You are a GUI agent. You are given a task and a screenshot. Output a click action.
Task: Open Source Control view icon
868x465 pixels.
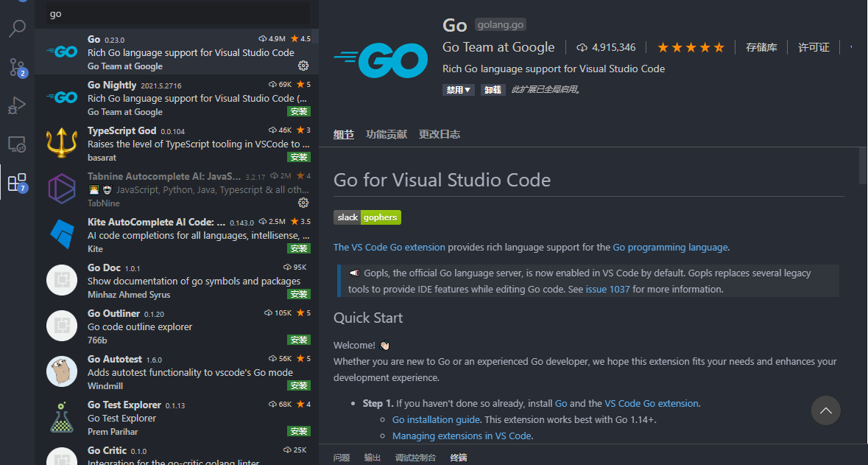pos(17,67)
